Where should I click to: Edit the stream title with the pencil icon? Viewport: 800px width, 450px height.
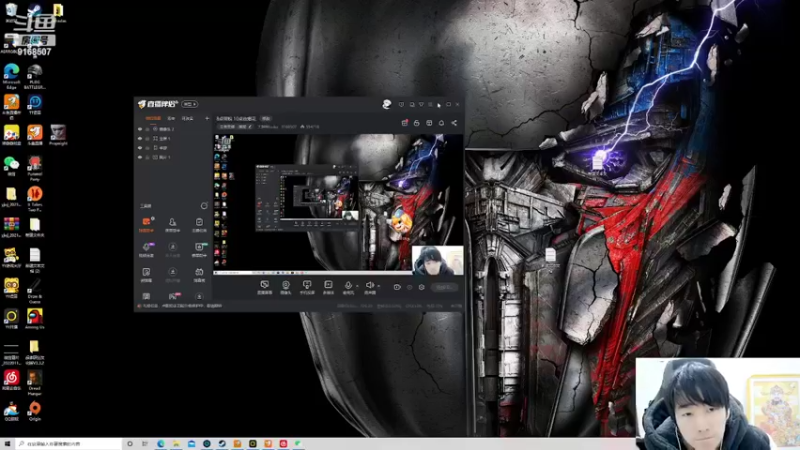pyautogui.click(x=250, y=127)
